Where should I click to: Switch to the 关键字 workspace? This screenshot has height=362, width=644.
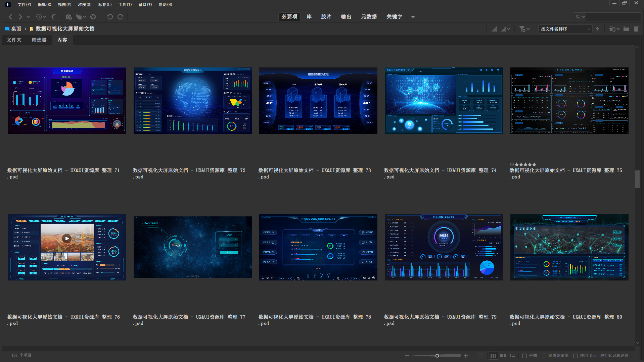(394, 17)
